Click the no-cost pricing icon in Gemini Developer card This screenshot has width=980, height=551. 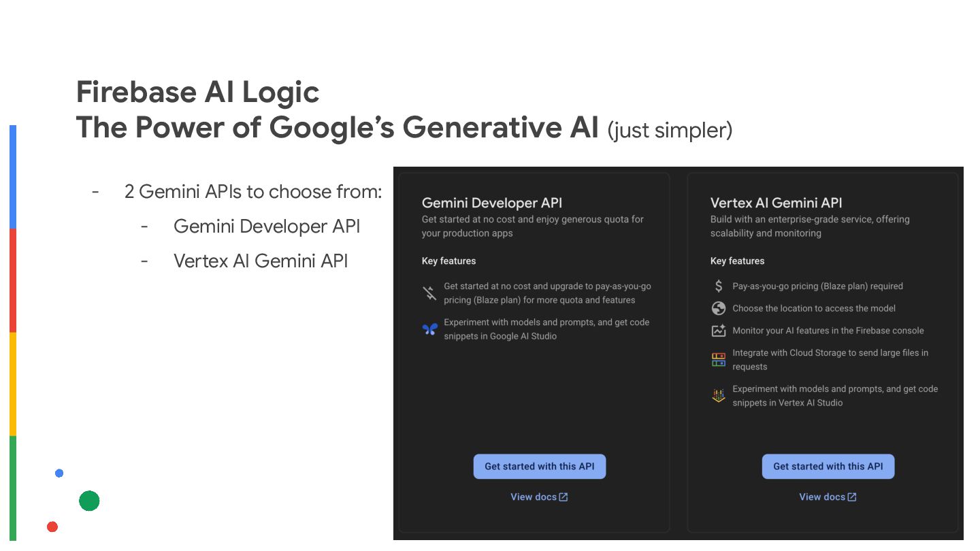point(429,293)
